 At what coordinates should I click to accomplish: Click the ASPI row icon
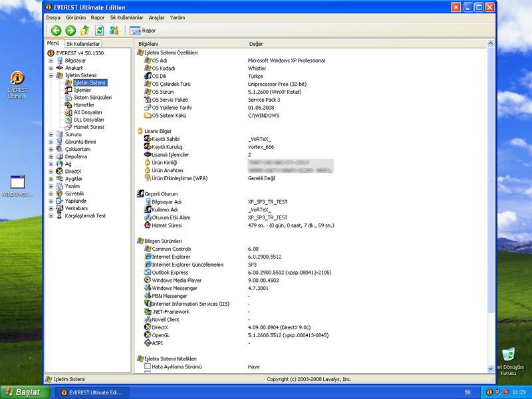(148, 343)
